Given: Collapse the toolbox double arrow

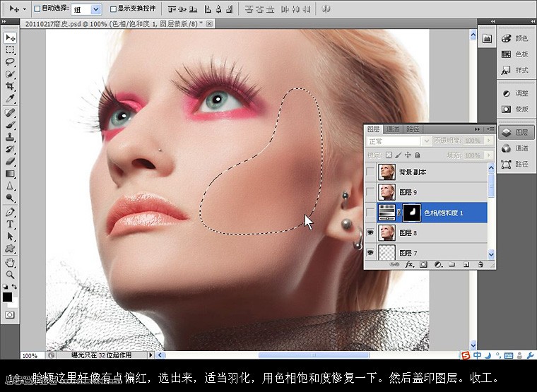Looking at the screenshot, I should [x=4, y=21].
